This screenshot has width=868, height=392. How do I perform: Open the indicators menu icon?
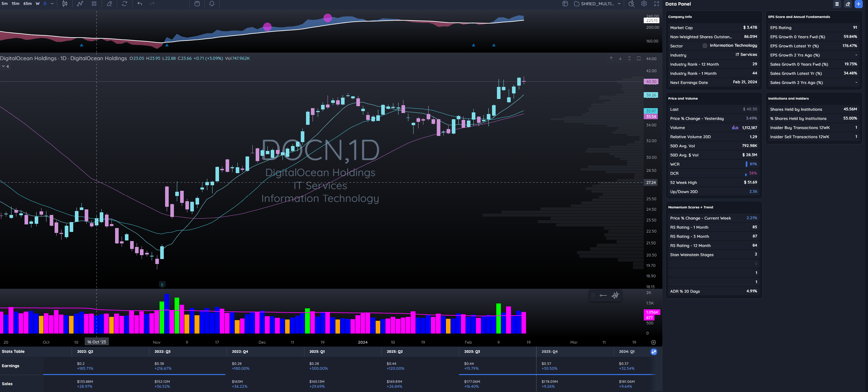pyautogui.click(x=80, y=4)
